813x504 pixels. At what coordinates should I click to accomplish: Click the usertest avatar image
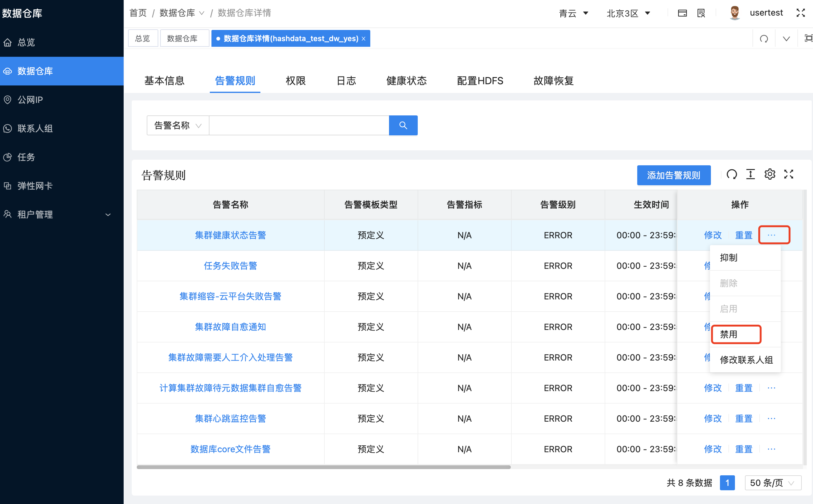[734, 13]
